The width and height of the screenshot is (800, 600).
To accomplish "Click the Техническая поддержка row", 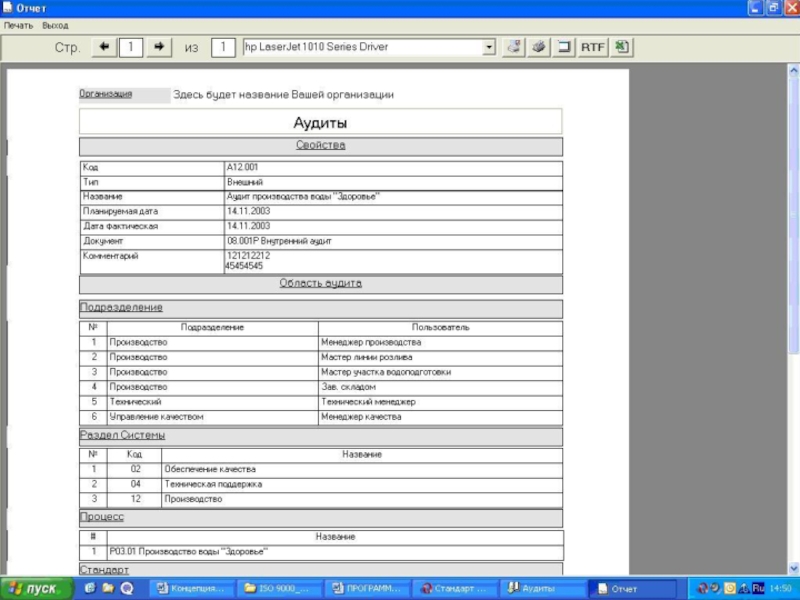I will coord(321,484).
